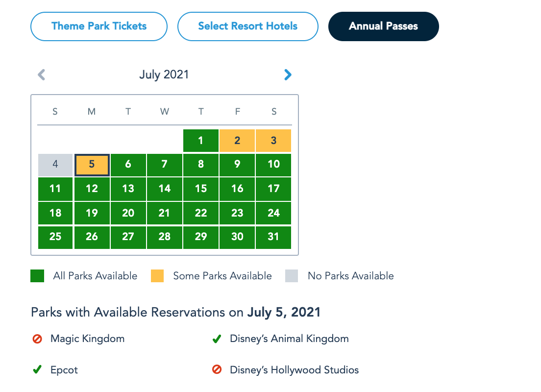Viewport: 541px width, 392px height.
Task: Pick July 15 on the calendar
Action: 201,189
